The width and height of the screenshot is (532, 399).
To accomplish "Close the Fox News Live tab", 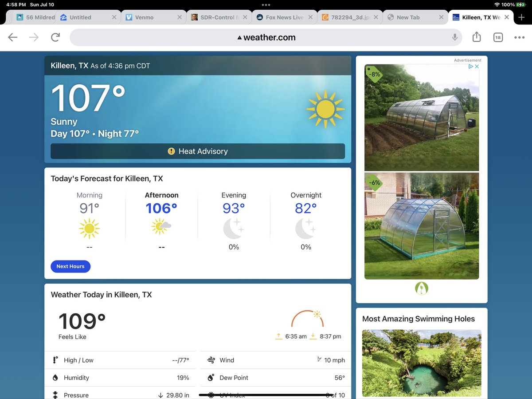I will pyautogui.click(x=310, y=17).
